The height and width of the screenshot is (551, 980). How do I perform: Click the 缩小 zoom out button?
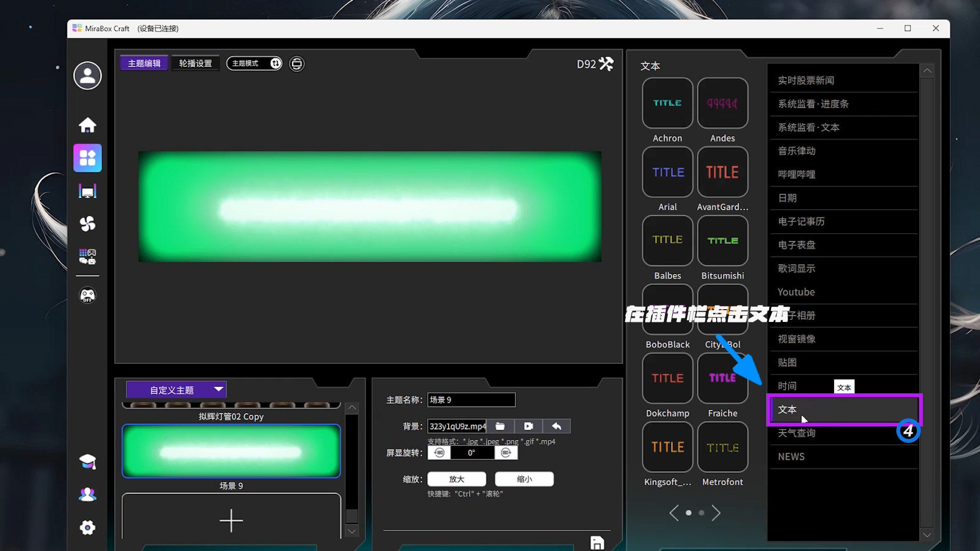pyautogui.click(x=524, y=479)
